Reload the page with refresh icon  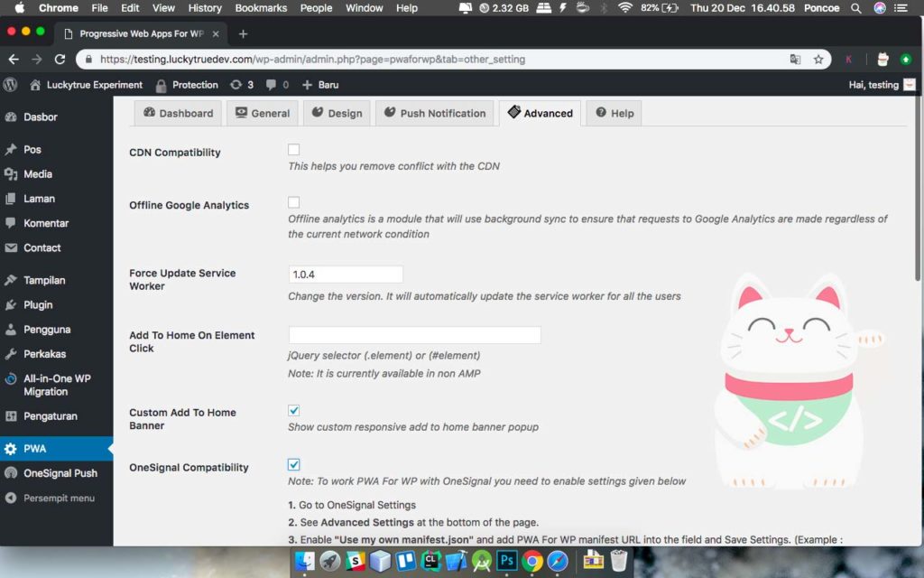(60, 59)
